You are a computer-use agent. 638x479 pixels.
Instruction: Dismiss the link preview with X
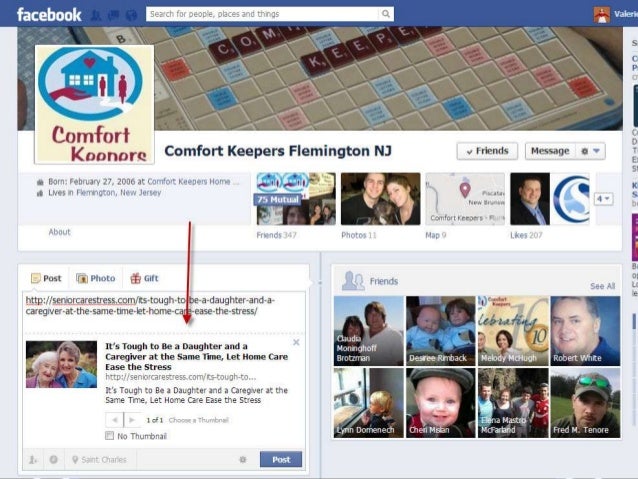tap(296, 343)
